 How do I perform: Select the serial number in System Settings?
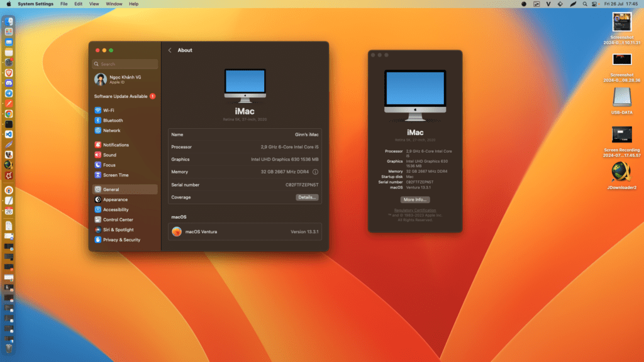point(302,185)
